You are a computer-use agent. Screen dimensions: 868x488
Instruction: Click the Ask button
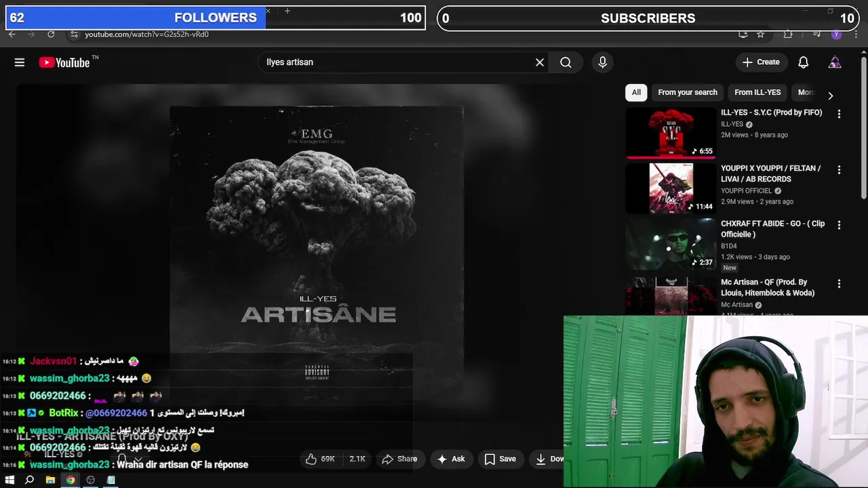pyautogui.click(x=451, y=459)
